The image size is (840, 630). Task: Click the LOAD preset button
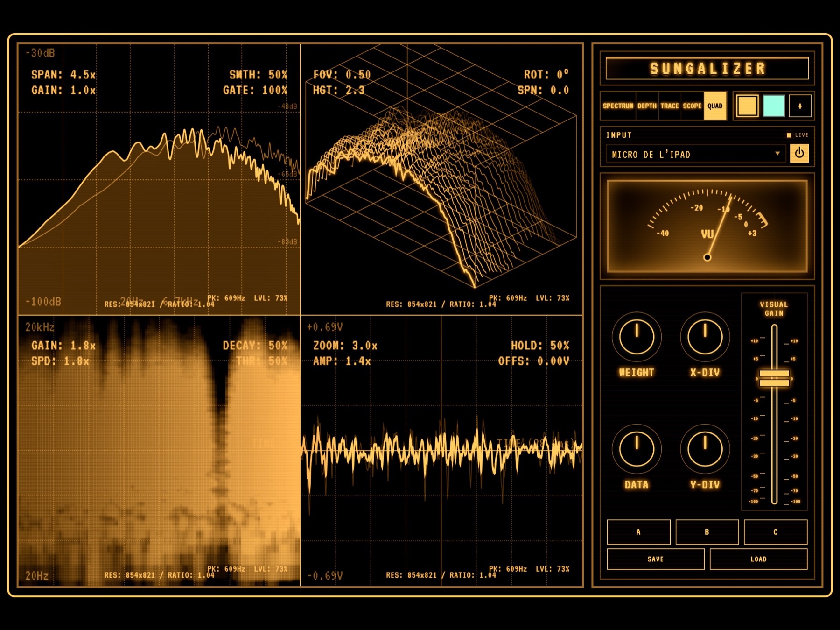pyautogui.click(x=758, y=559)
